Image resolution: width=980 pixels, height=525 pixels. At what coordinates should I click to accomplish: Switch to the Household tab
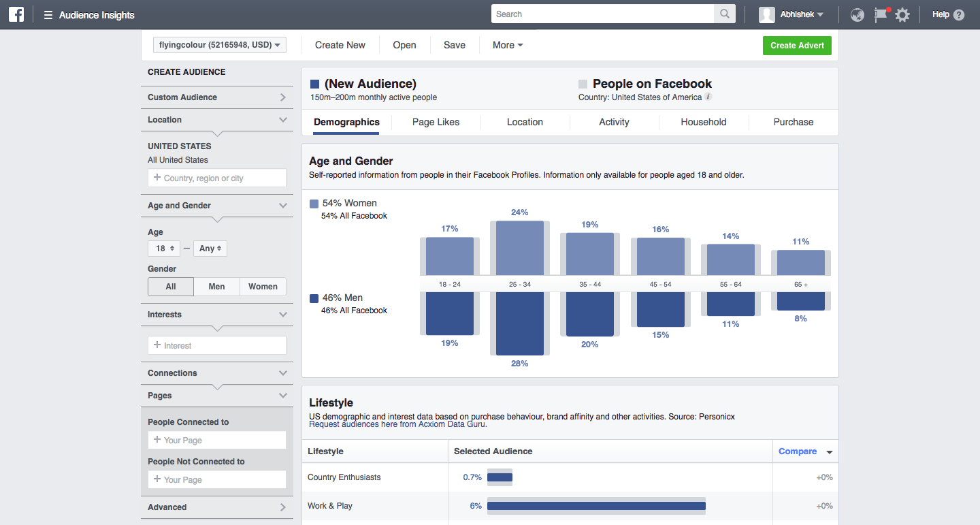coord(704,122)
